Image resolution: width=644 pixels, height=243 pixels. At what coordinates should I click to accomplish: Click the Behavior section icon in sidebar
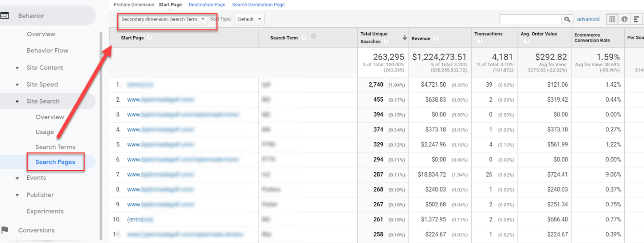point(5,16)
